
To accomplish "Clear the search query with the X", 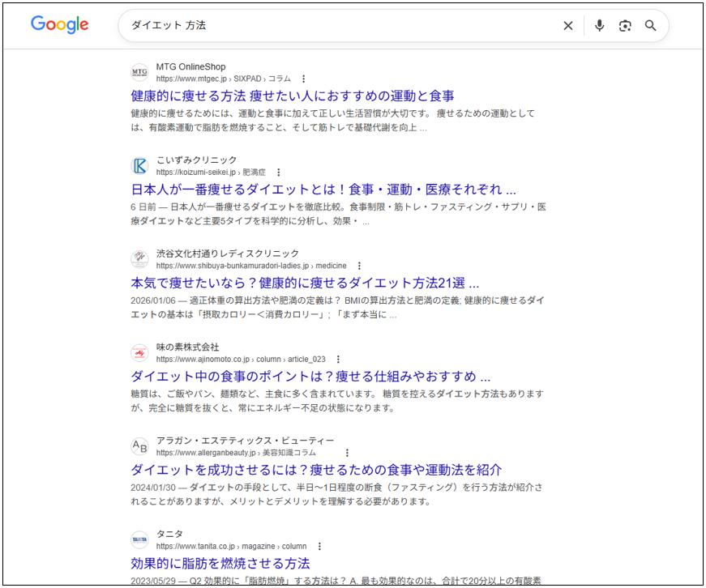I will 568,25.
